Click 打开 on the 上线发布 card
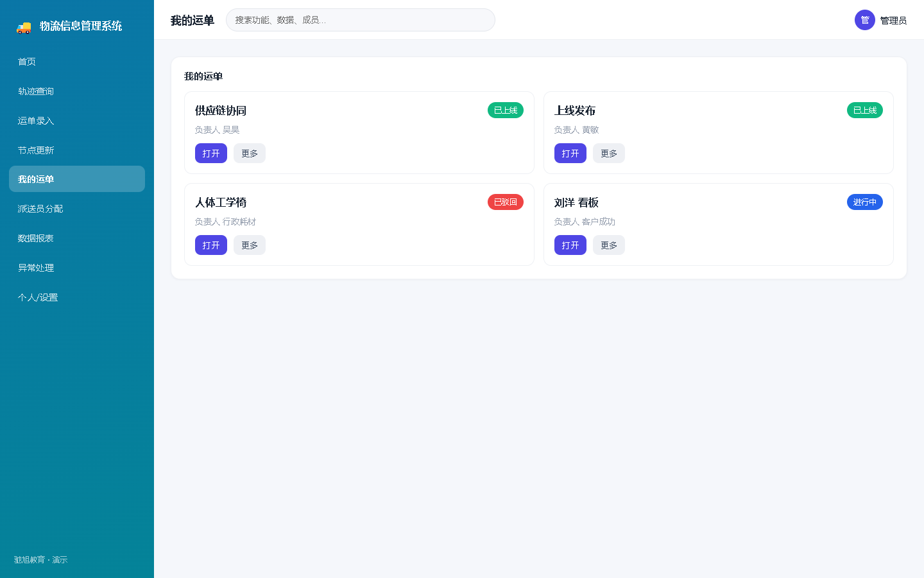This screenshot has height=578, width=924. tap(570, 153)
